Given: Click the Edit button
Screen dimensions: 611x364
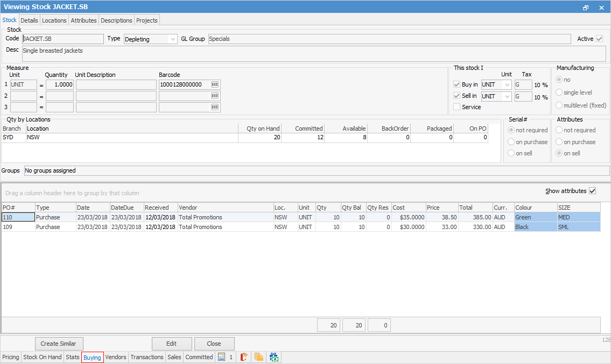Looking at the screenshot, I should coord(171,344).
